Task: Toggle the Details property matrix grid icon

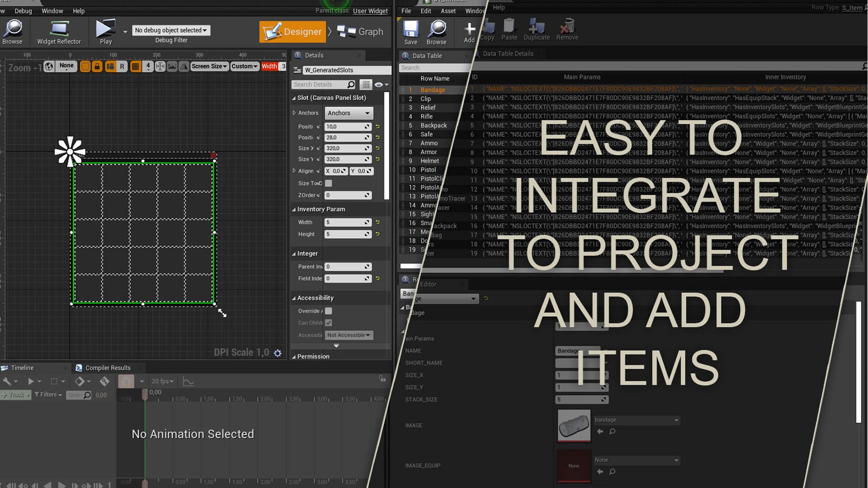Action: pyautogui.click(x=366, y=84)
